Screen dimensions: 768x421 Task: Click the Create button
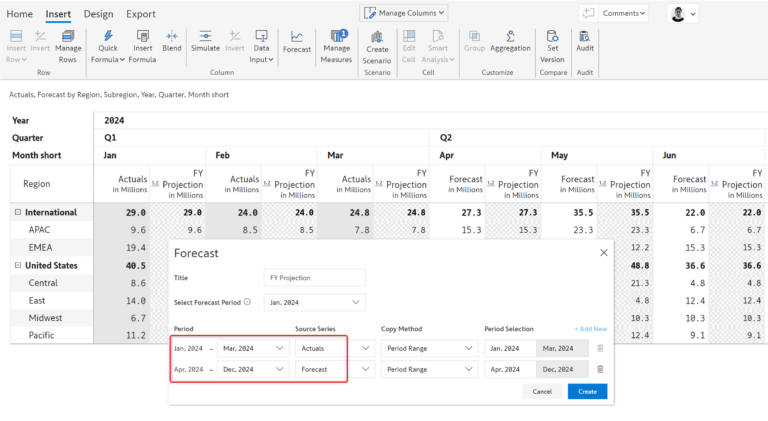coord(587,391)
